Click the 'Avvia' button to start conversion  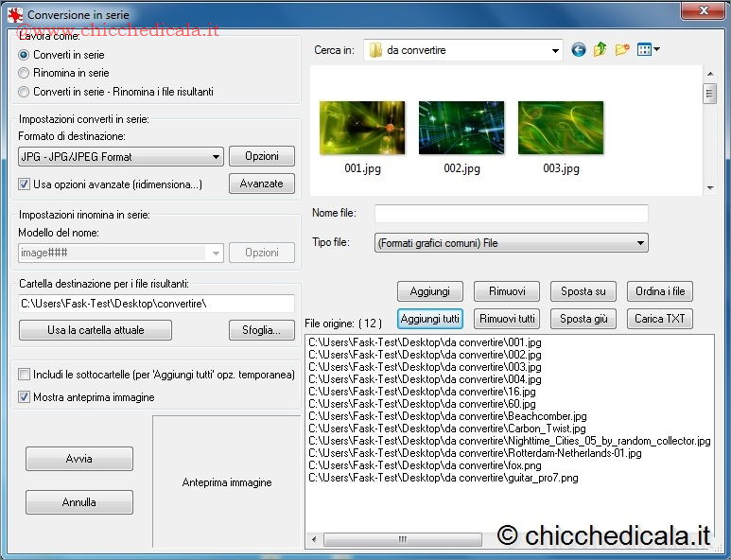79,459
